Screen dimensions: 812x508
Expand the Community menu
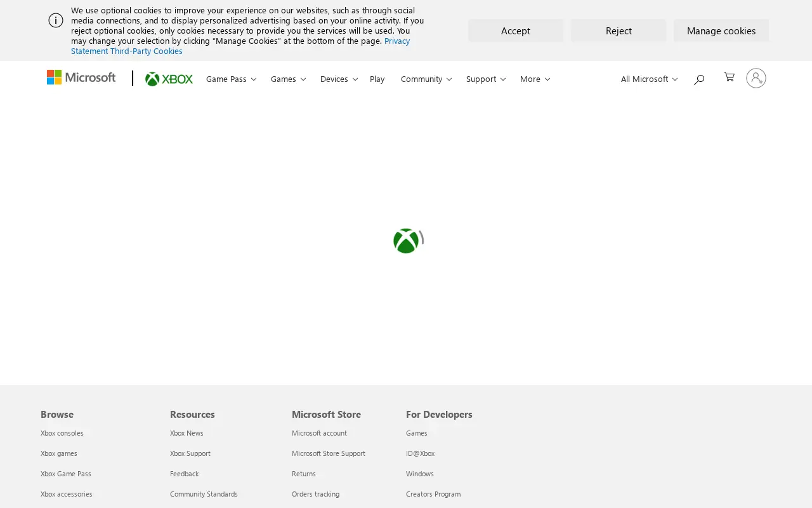coord(426,79)
